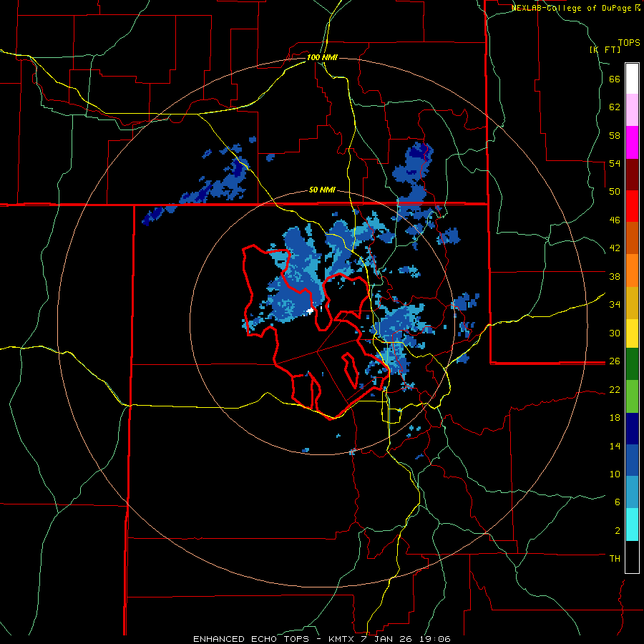Viewport: 644px width, 644px height.
Task: Select the light pink legend swatch
Action: (x=632, y=109)
